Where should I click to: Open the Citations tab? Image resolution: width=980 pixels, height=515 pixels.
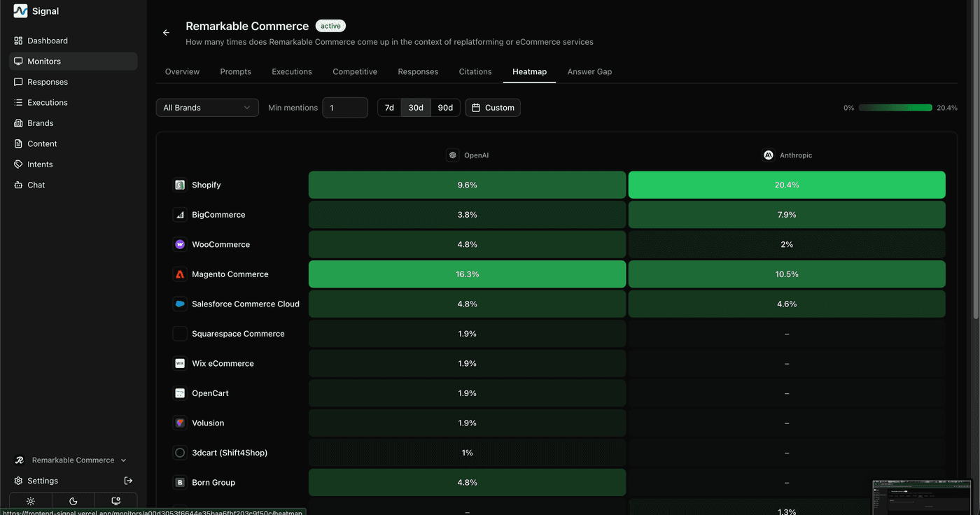coord(475,72)
